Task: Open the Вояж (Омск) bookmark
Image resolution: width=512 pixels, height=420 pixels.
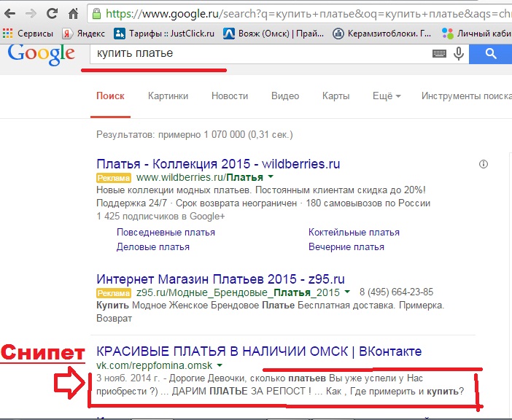Action: tap(274, 34)
